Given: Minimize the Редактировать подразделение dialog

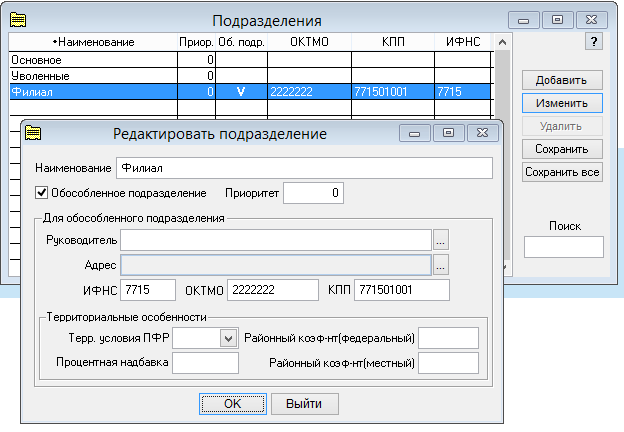Looking at the screenshot, I should [415, 133].
